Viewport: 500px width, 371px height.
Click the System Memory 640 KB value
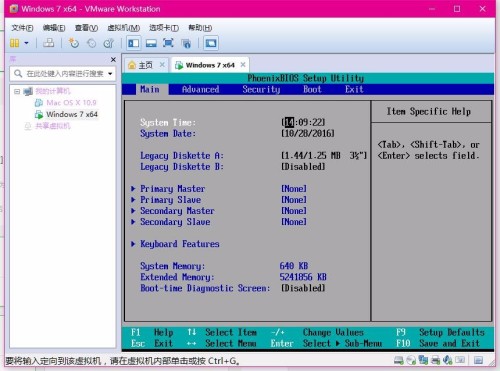(294, 266)
